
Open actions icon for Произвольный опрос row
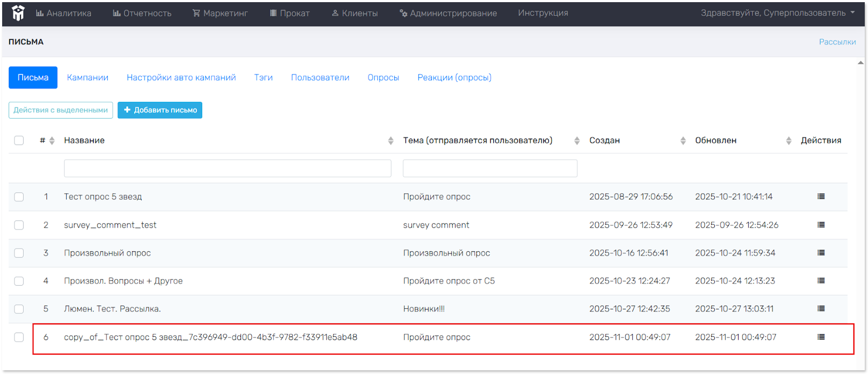click(x=821, y=253)
